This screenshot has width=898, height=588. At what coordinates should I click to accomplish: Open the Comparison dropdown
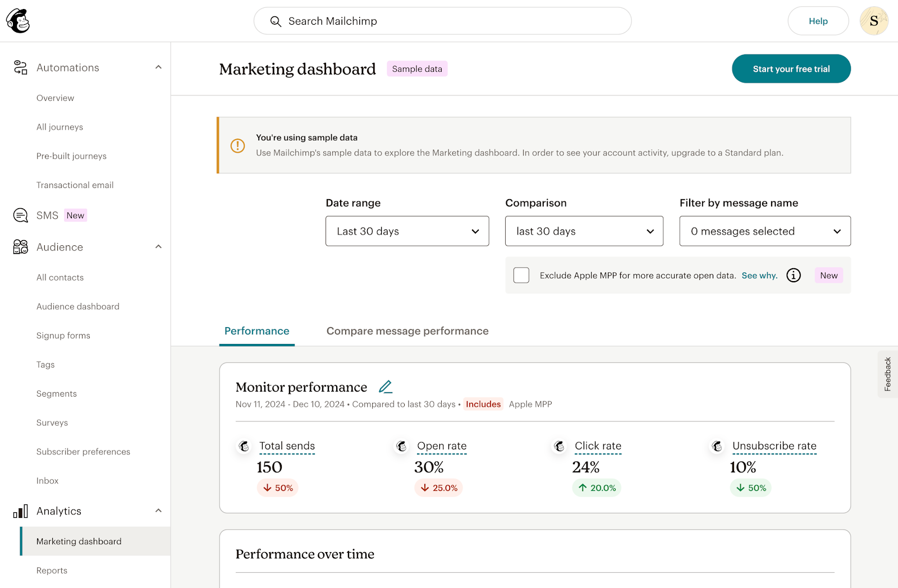(x=584, y=231)
